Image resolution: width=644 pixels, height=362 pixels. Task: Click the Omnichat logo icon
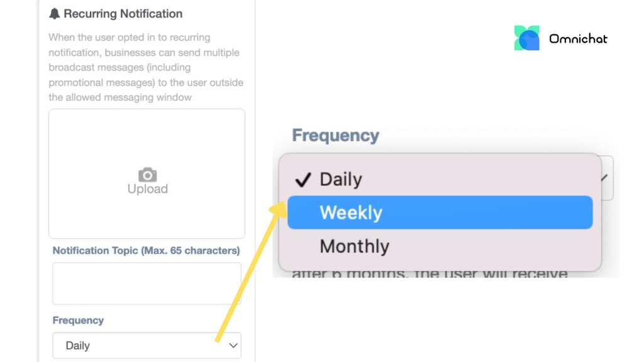coord(526,38)
